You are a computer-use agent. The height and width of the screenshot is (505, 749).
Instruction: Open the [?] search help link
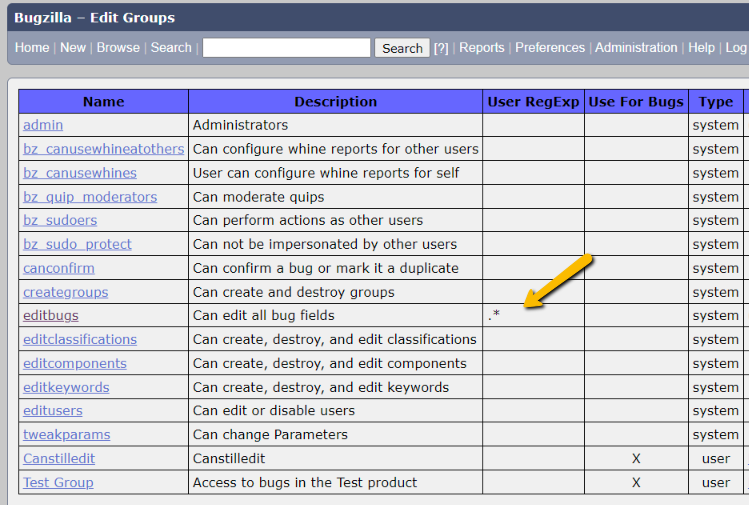point(441,48)
